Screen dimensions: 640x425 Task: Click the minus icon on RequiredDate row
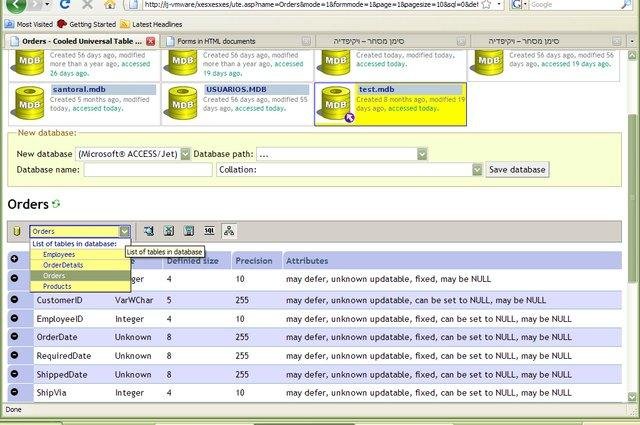tap(14, 355)
